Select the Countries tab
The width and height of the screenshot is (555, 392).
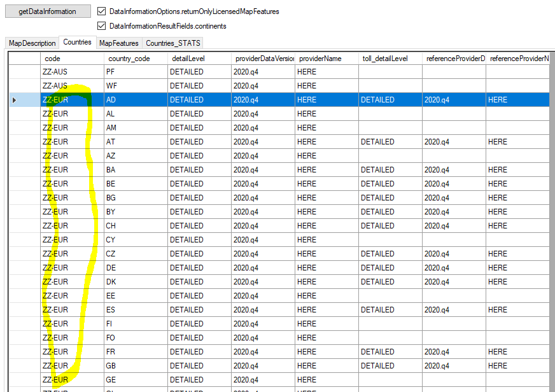coord(77,43)
